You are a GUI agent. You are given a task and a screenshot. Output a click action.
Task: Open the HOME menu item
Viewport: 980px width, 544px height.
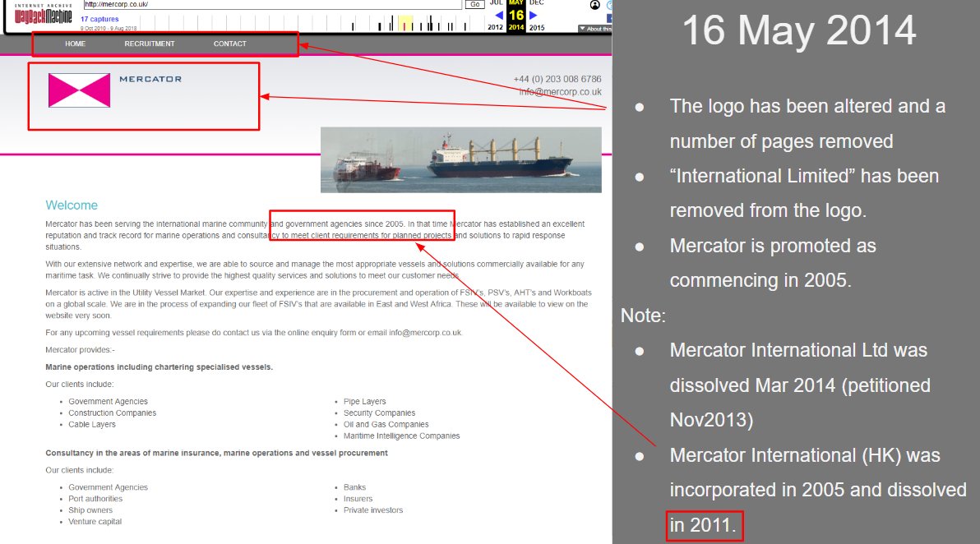(x=75, y=44)
